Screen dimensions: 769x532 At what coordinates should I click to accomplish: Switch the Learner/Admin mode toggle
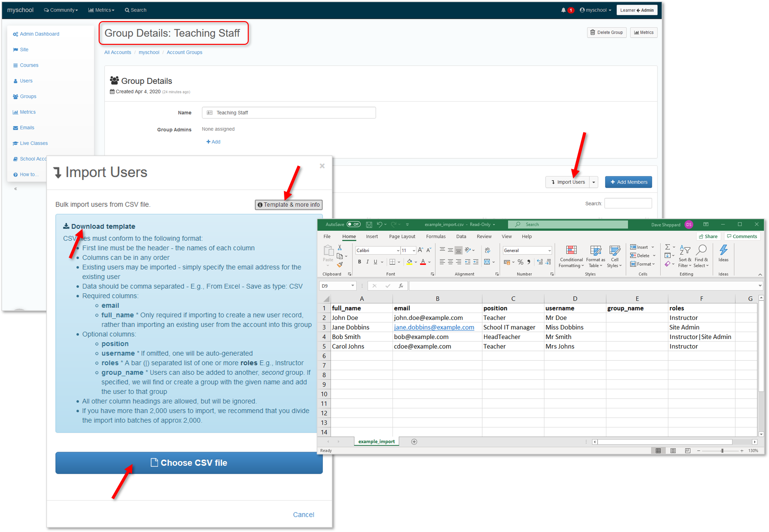[x=637, y=10]
